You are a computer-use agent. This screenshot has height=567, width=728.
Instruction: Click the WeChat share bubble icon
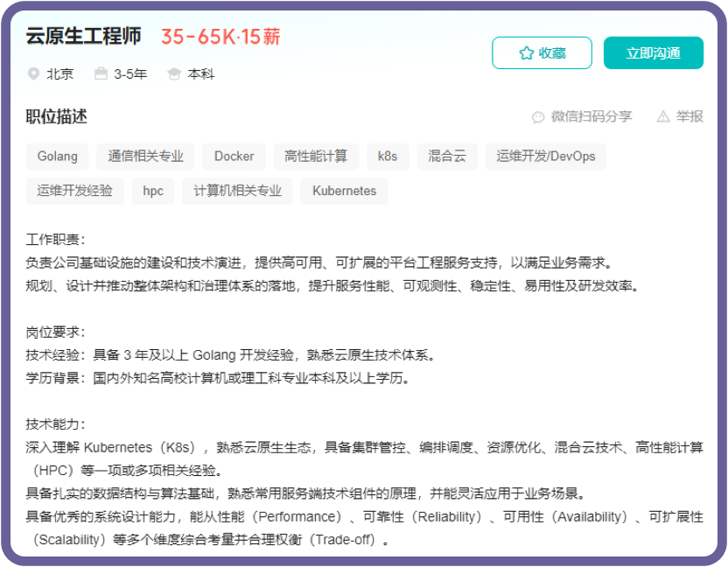tap(538, 116)
